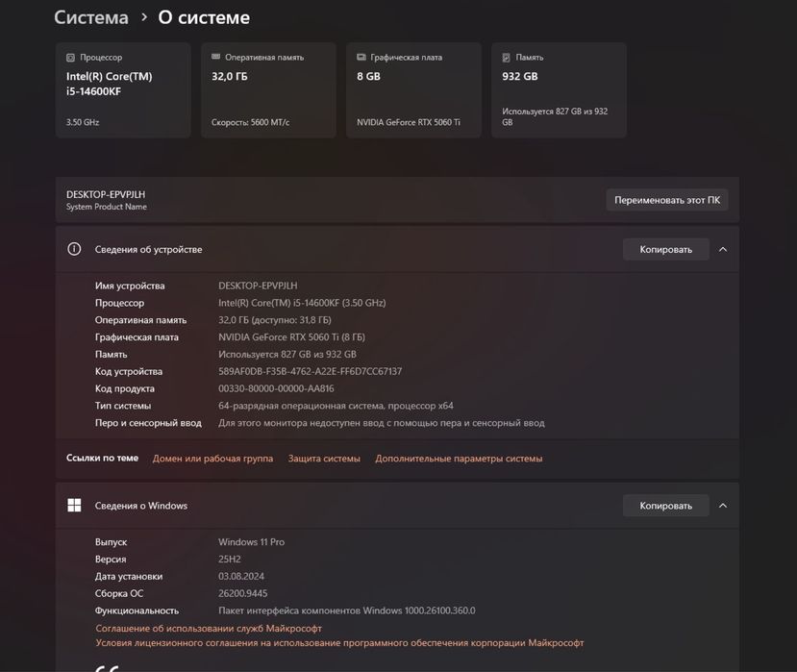Select NVIDIA GeForce RTX 5060 Ti (8 ГБ) value
The width and height of the screenshot is (797, 672).
pyautogui.click(x=291, y=337)
